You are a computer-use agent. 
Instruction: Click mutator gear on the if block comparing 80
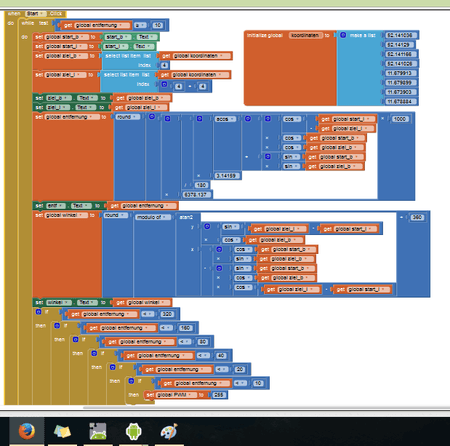(x=76, y=339)
